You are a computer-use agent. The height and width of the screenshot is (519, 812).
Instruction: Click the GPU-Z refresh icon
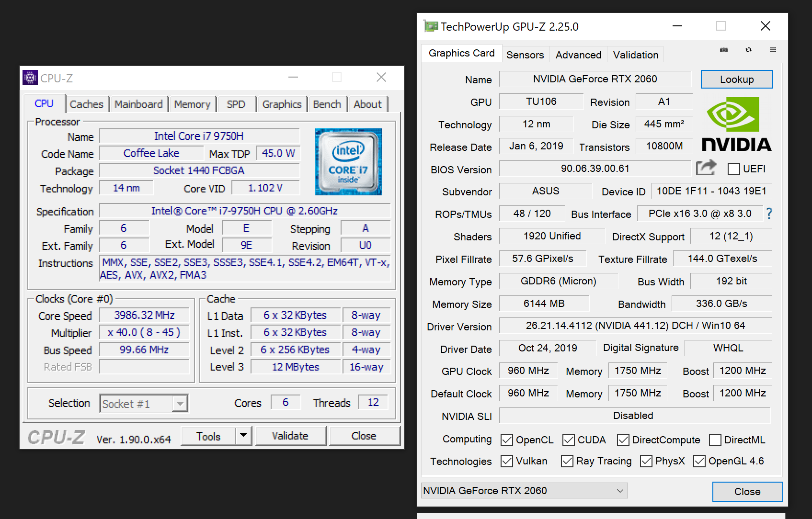(748, 50)
